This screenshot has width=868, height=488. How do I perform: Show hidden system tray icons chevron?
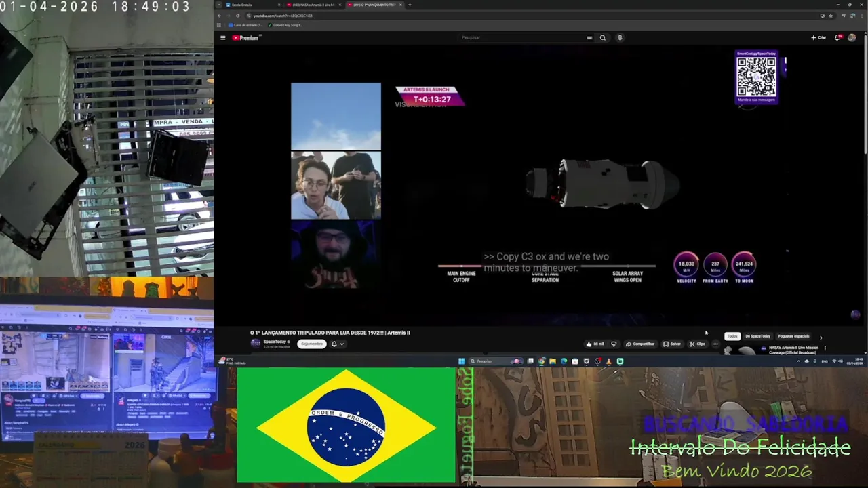pos(798,361)
